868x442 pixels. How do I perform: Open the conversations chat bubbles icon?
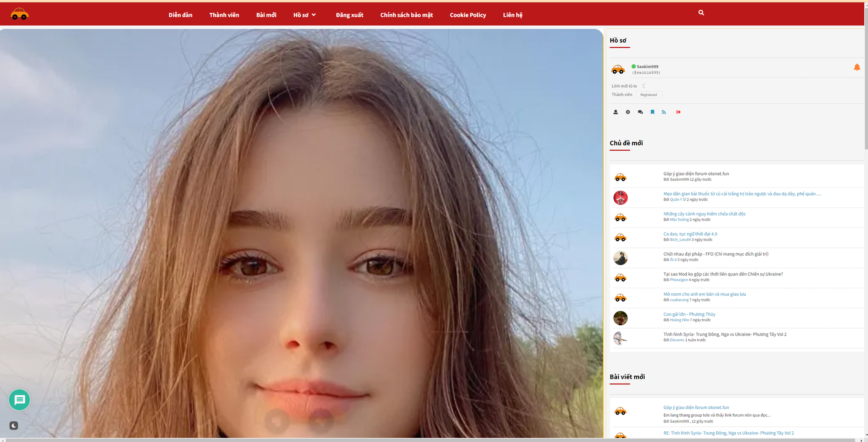(640, 112)
